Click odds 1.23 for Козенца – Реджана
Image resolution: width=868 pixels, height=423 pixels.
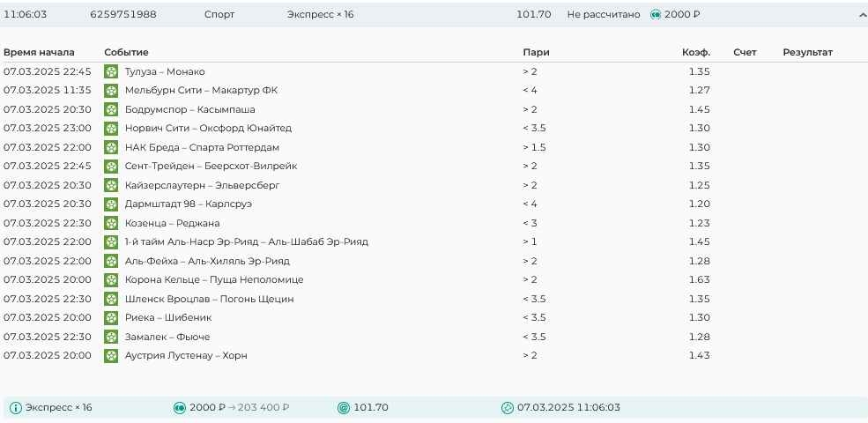[699, 223]
